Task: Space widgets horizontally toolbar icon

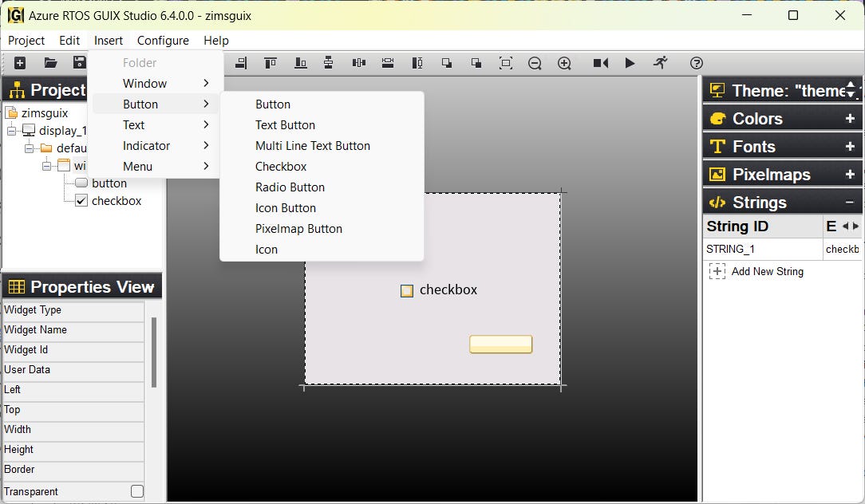Action: [359, 63]
